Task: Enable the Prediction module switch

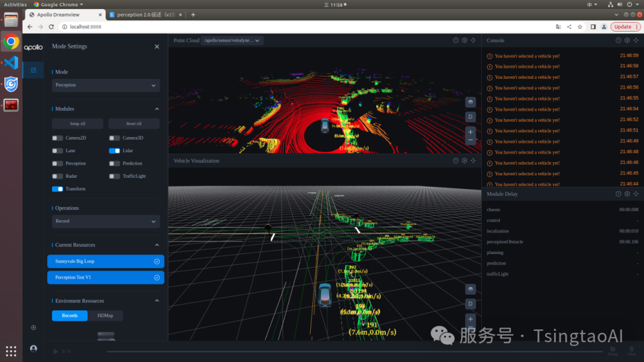Action: 114,163
